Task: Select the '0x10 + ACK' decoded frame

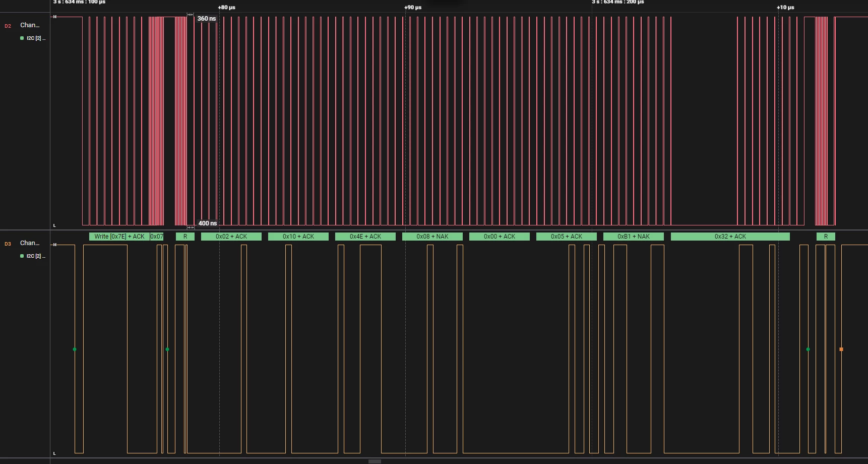Action: pyautogui.click(x=298, y=237)
